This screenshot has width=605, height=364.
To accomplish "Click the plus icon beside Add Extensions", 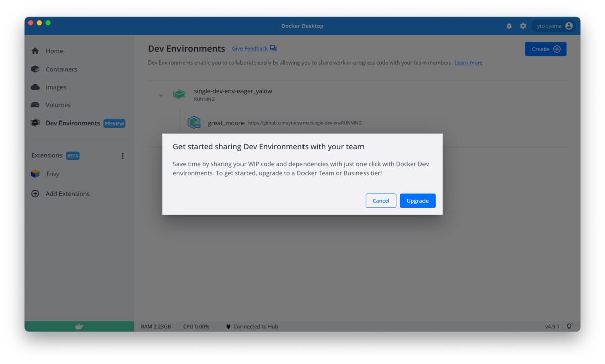I will pos(35,194).
